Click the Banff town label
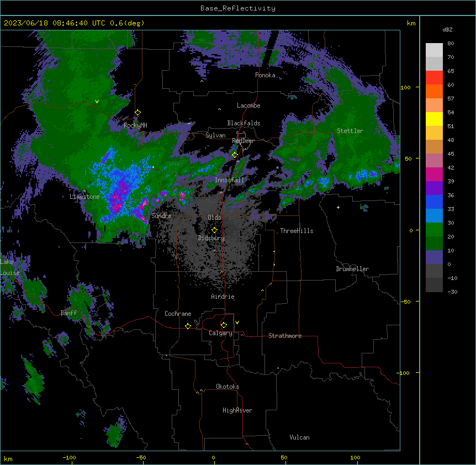Image resolution: width=476 pixels, height=465 pixels. pyautogui.click(x=68, y=313)
